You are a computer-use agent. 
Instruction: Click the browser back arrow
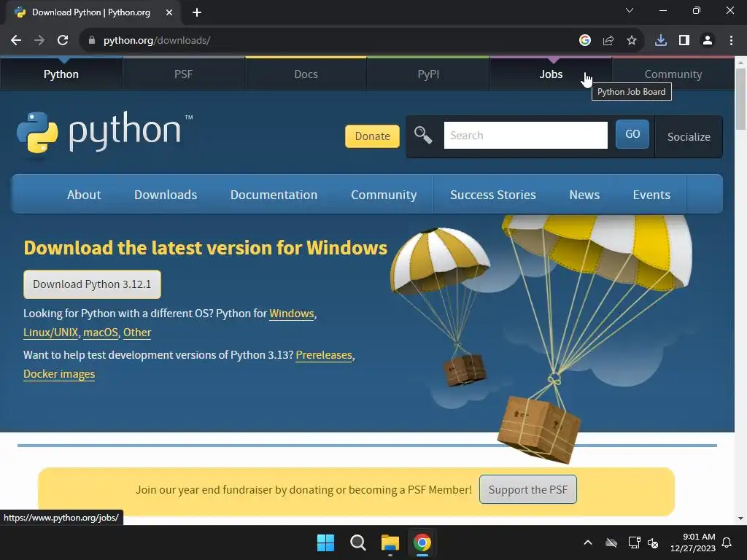tap(16, 41)
